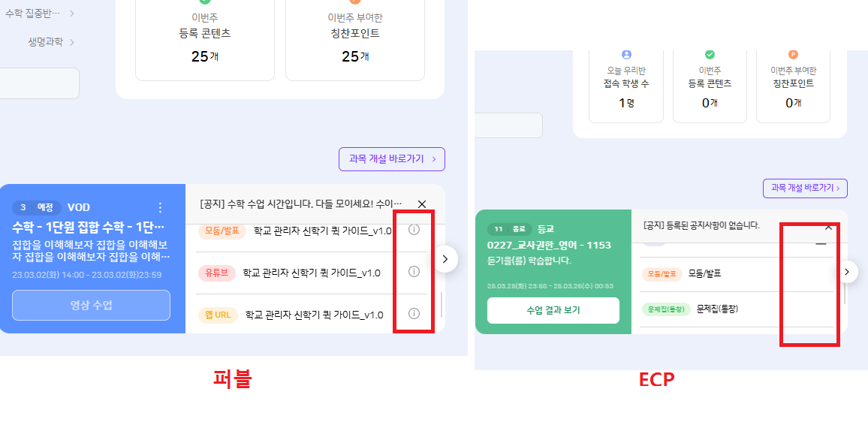This screenshot has width=868, height=422.
Task: Go to next card in ECP carousel
Action: [847, 272]
